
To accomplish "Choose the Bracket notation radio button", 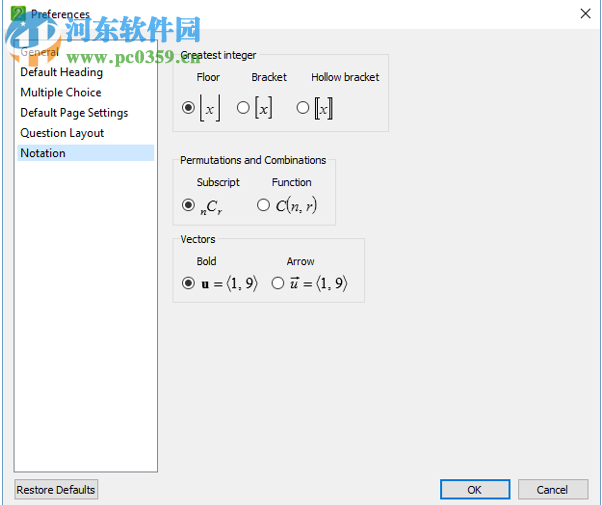I will click(x=243, y=108).
